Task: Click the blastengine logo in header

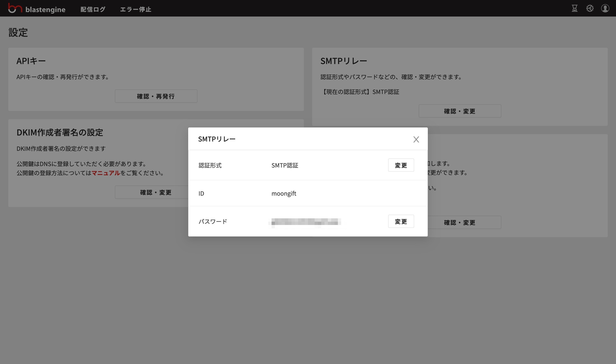Action: (x=37, y=9)
